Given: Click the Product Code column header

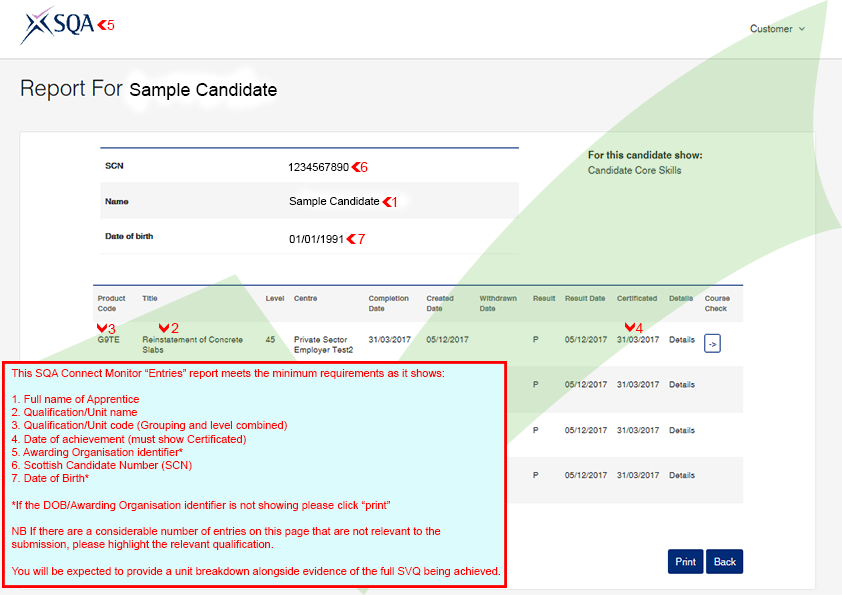Looking at the screenshot, I should tap(111, 303).
